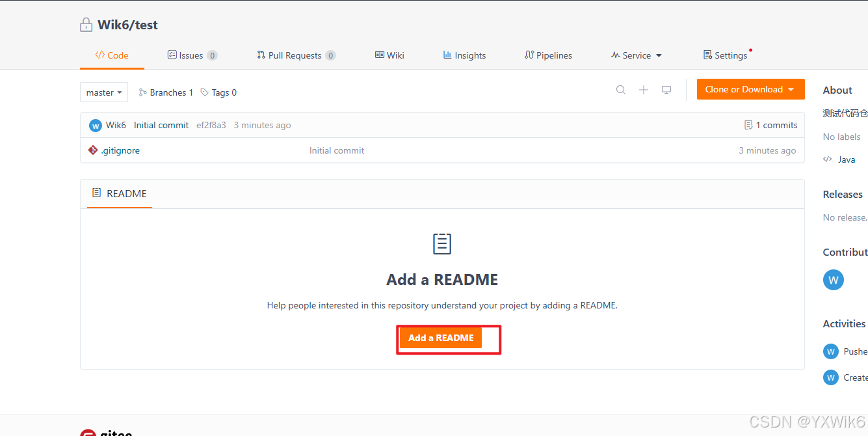Open the Web IDE monitor icon
868x436 pixels.
pyautogui.click(x=666, y=90)
